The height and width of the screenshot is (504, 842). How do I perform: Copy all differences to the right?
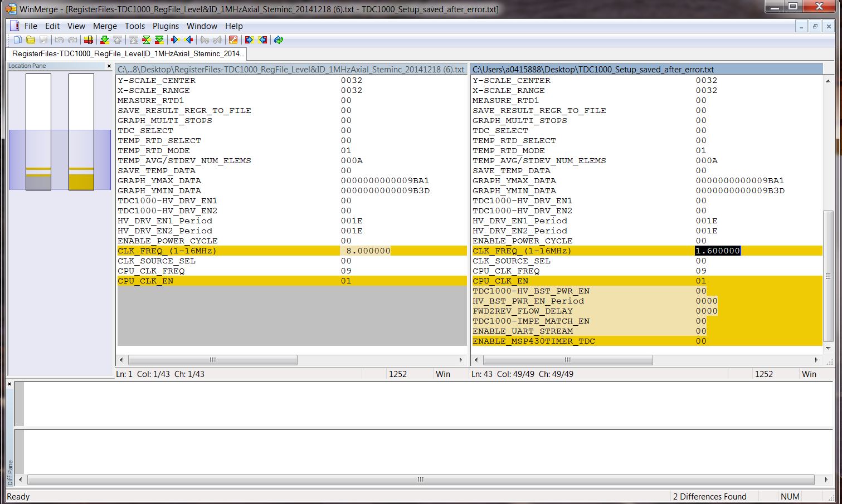coord(249,40)
